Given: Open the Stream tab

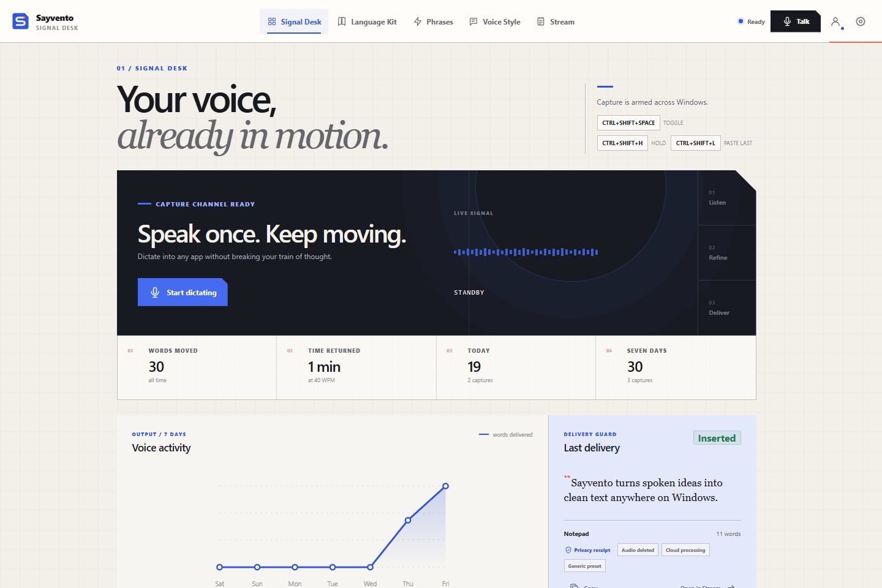Looking at the screenshot, I should tap(556, 21).
